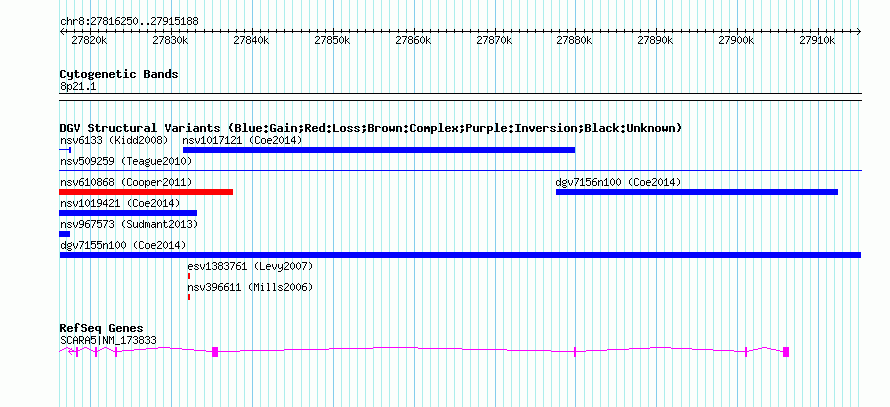This screenshot has width=890, height=407.
Task: Open the nsv396611 (Mills2006) label
Action: 250,287
